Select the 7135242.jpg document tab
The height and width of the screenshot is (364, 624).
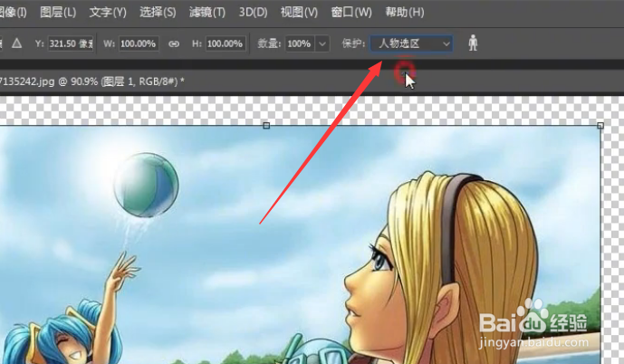[x=92, y=81]
